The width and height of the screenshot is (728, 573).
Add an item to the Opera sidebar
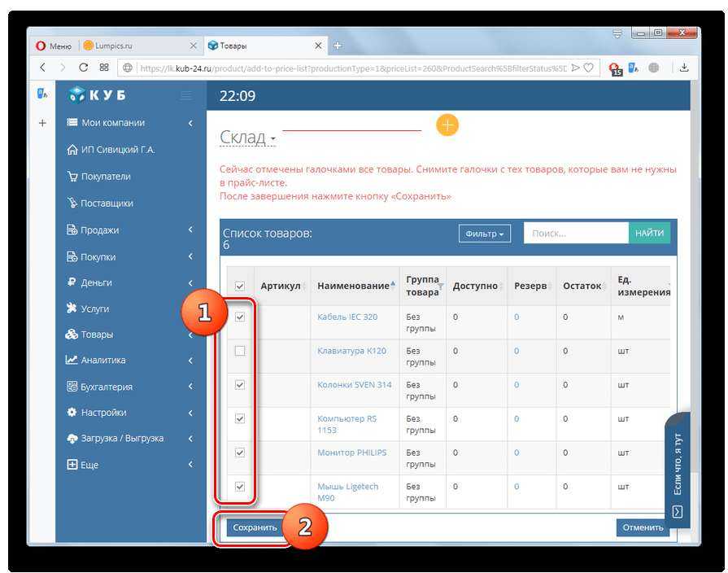tap(42, 123)
